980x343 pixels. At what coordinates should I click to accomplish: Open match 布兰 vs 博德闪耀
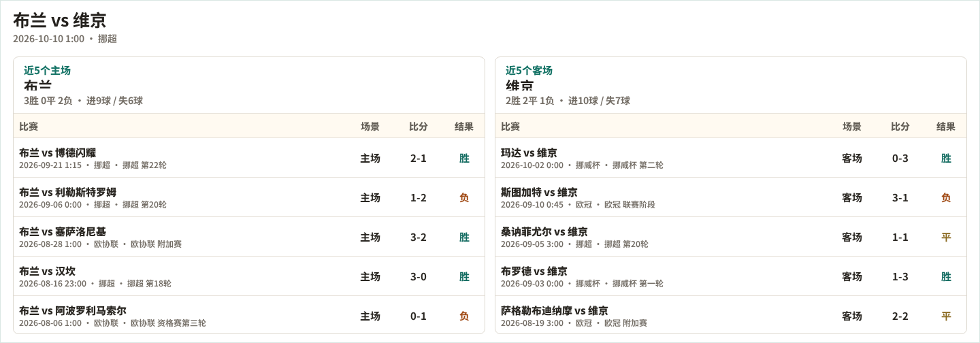coord(57,152)
